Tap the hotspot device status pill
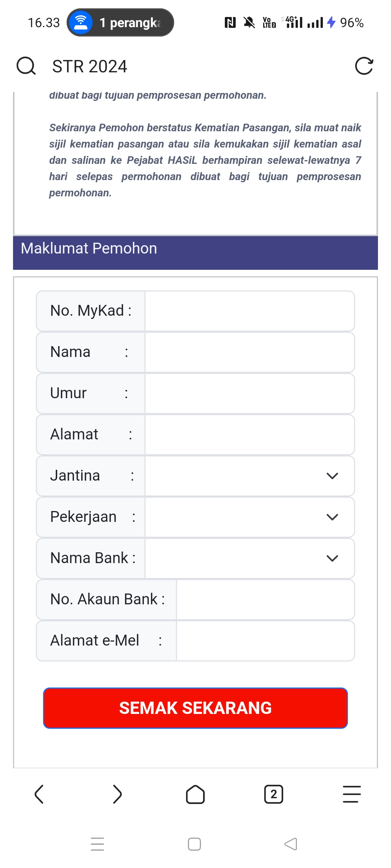This screenshot has width=391, height=868. 120,22
